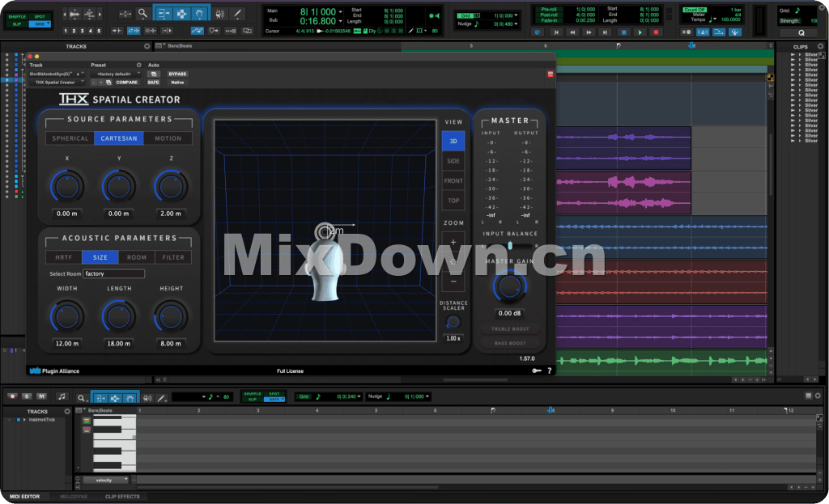Image resolution: width=829 pixels, height=504 pixels.
Task: Enable SLIP edit mode in top toolbar
Action: [18, 24]
